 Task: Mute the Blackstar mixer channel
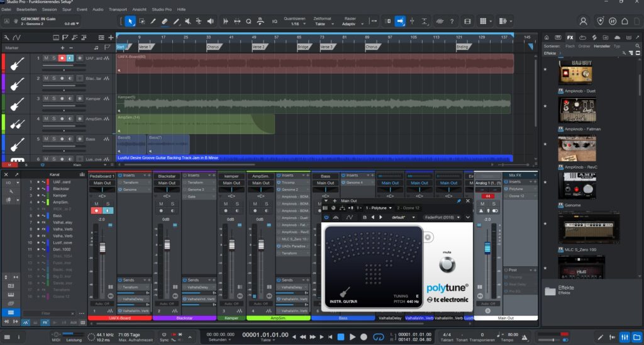(161, 204)
